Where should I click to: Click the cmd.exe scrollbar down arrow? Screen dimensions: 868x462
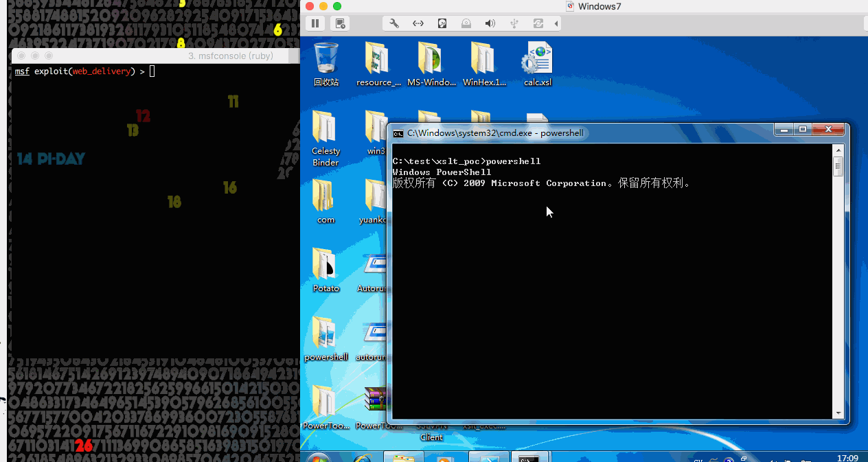coord(838,413)
